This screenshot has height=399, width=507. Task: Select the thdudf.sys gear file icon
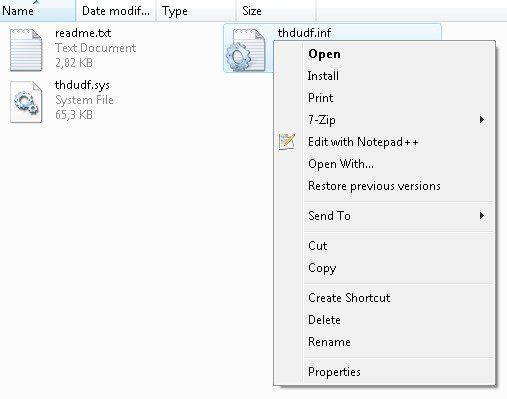[26, 102]
